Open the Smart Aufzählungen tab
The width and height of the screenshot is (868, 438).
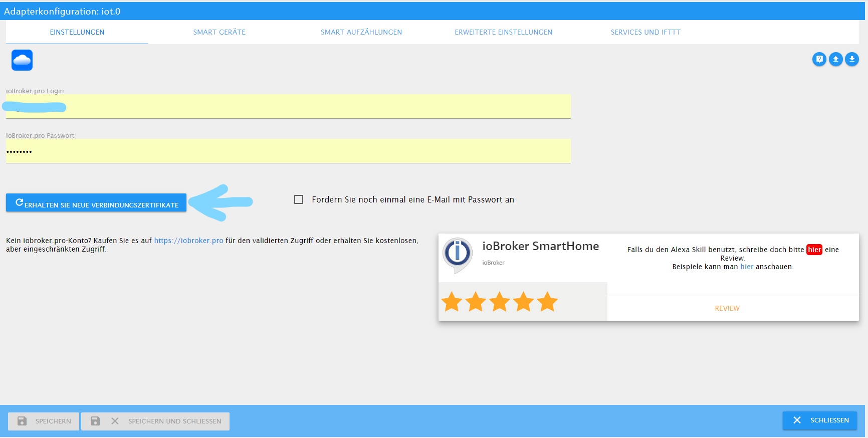point(361,32)
